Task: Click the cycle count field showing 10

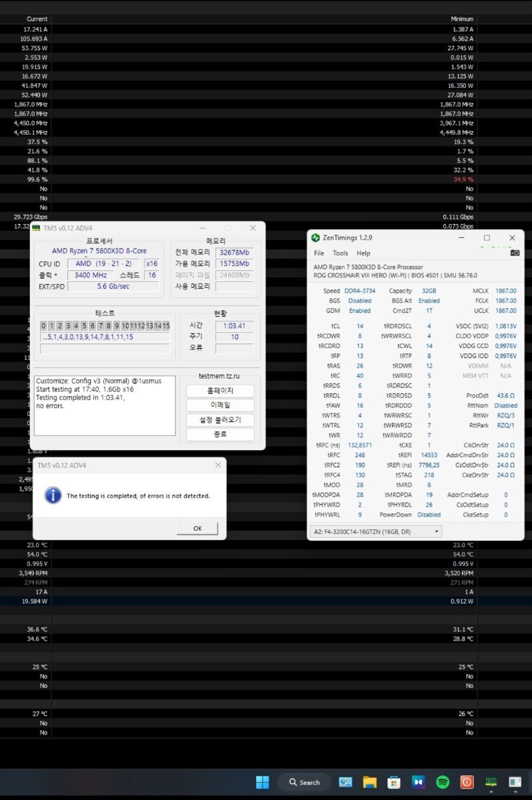Action: pos(234,337)
